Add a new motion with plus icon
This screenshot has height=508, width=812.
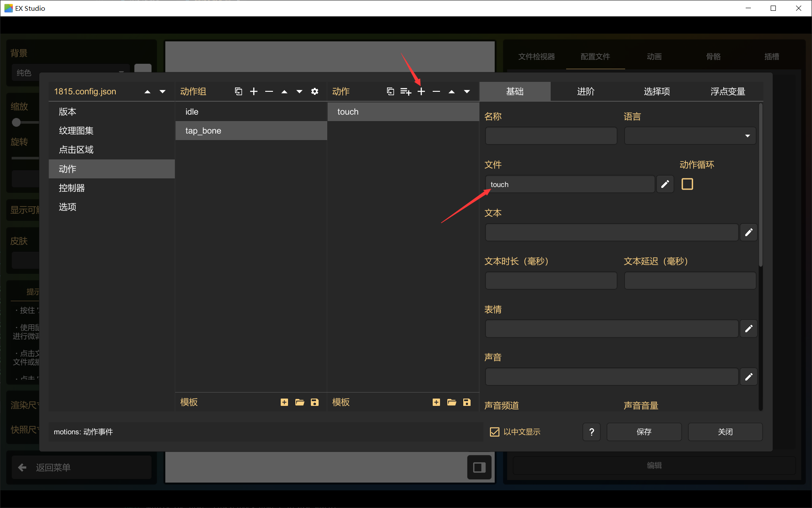click(421, 91)
